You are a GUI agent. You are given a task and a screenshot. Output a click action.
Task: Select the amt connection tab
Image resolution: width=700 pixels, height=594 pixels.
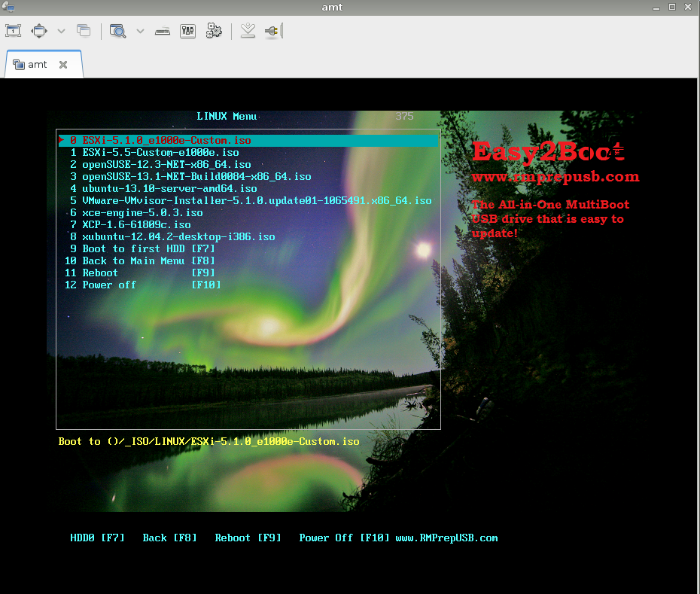(x=37, y=65)
